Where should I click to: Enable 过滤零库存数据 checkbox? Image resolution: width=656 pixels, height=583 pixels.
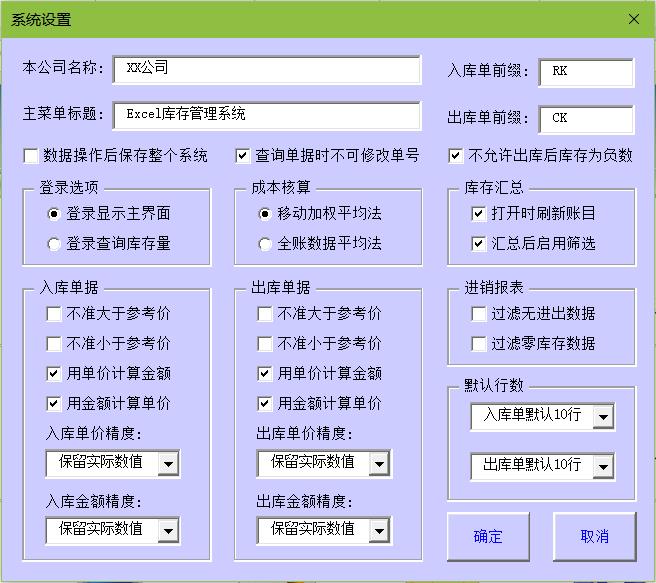[x=479, y=344]
